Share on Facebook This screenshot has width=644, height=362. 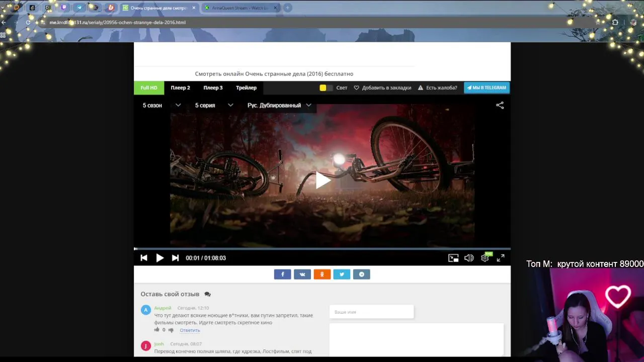[282, 274]
